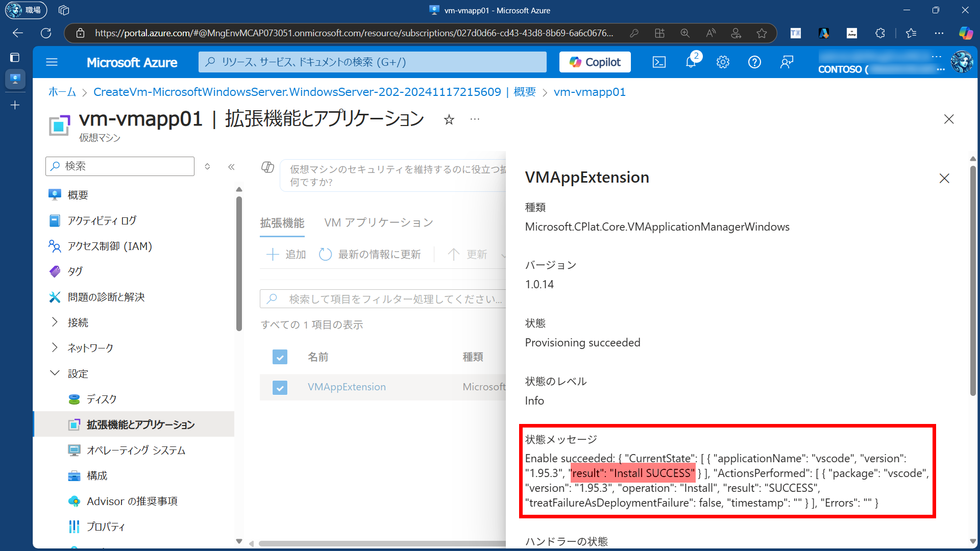Screen dimensions: 980x551
Task: Open Azure Cloud Shell icon
Action: (659, 62)
